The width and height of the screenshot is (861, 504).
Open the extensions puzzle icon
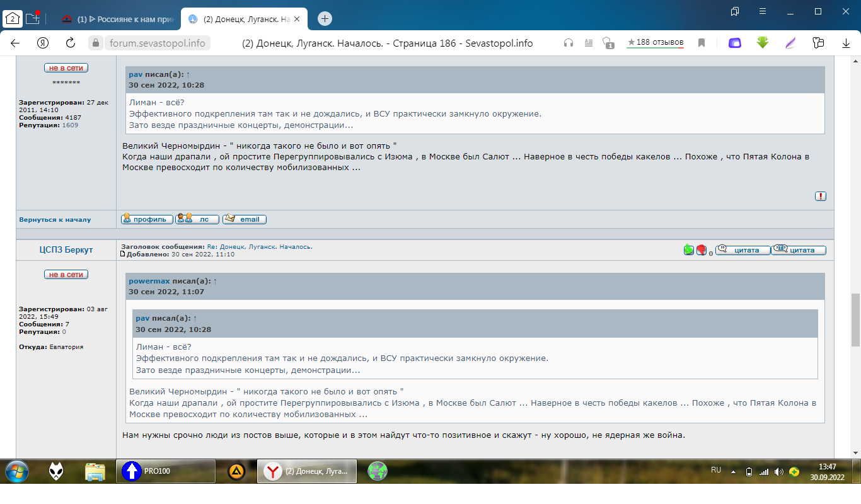tap(818, 43)
